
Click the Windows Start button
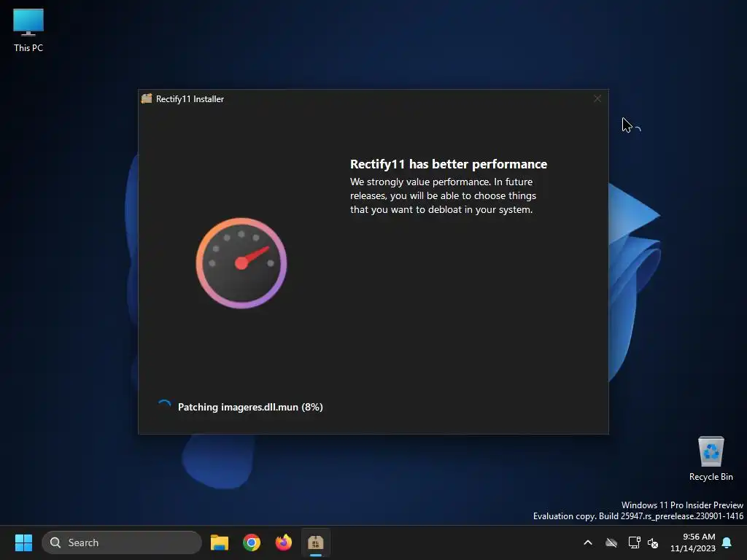23,542
